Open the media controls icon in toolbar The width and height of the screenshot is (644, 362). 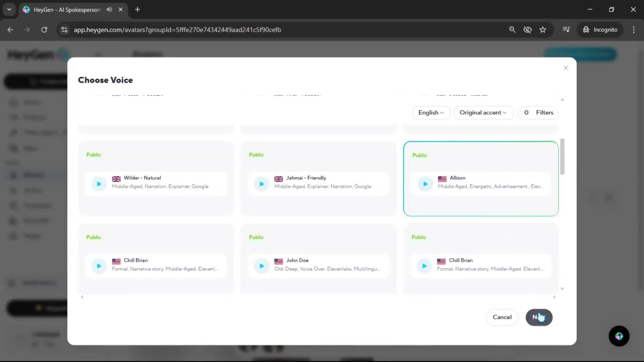pos(566,30)
